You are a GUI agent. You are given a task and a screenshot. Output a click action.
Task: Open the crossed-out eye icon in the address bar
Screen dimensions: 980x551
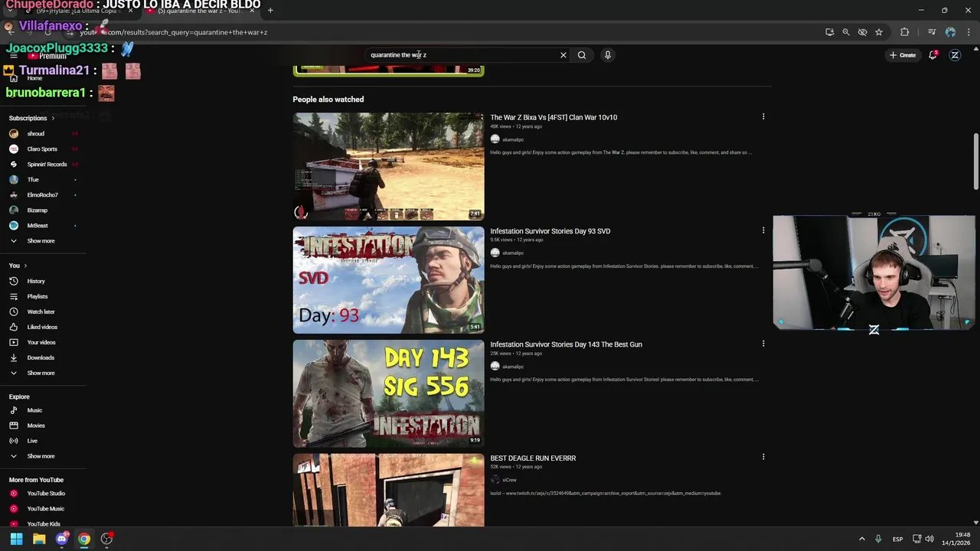pos(863,32)
